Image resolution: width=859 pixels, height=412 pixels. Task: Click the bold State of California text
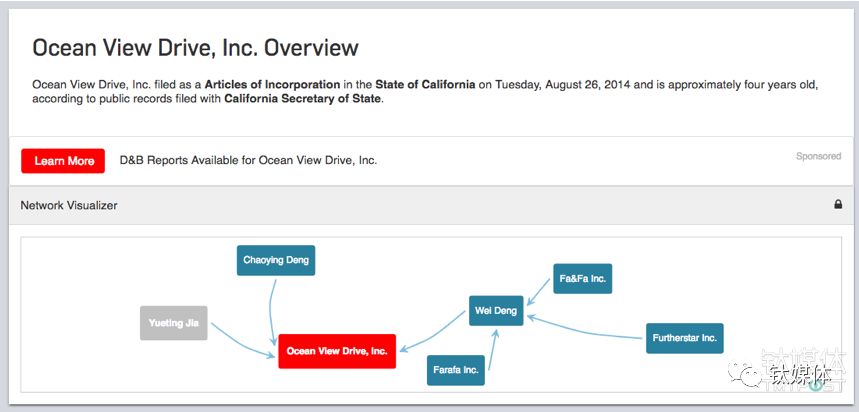(425, 85)
